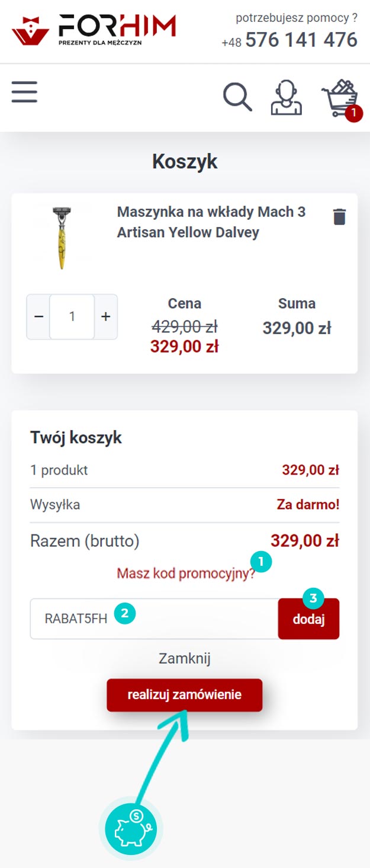
Task: Click the search magnifier icon
Action: tap(237, 97)
